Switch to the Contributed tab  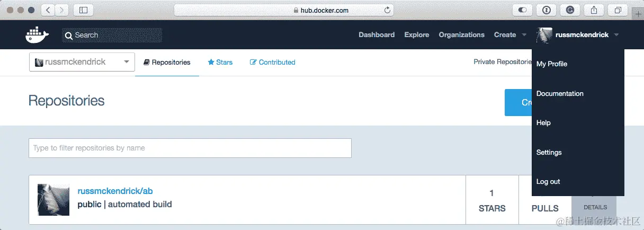point(273,63)
